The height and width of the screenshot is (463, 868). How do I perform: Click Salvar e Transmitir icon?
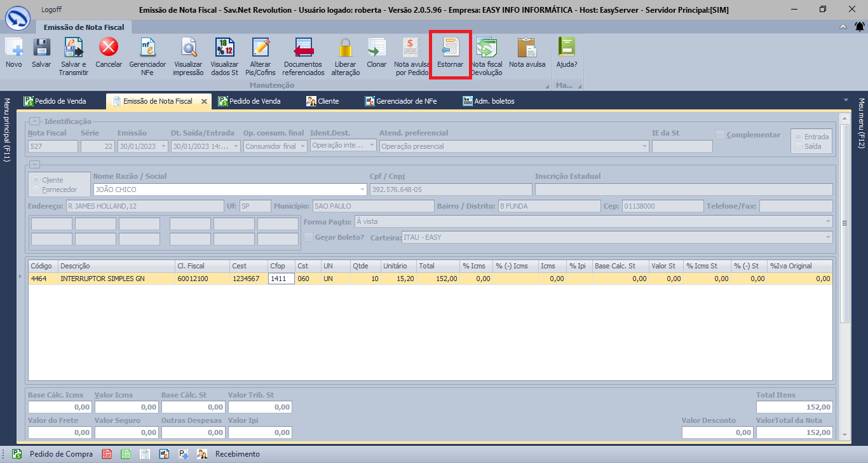pyautogui.click(x=74, y=48)
